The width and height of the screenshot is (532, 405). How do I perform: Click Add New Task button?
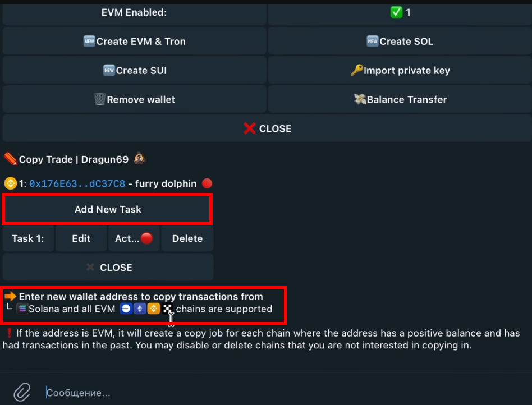click(108, 209)
